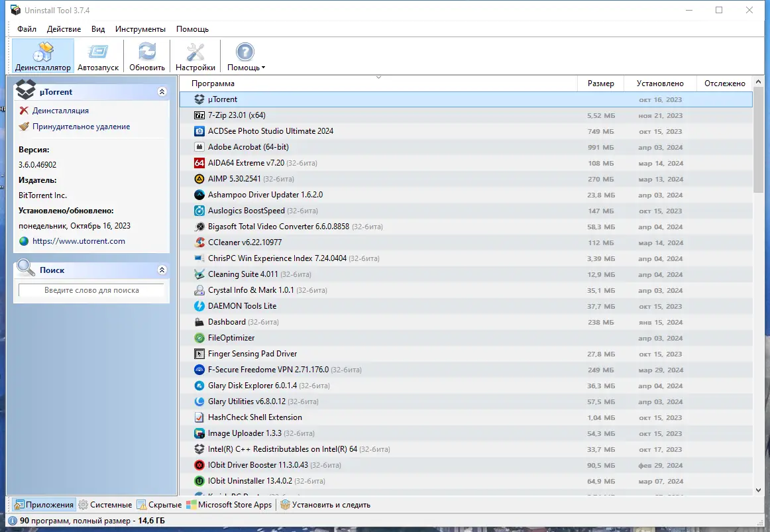Click the DAEMON Tools Lite icon
The image size is (770, 532).
199,306
